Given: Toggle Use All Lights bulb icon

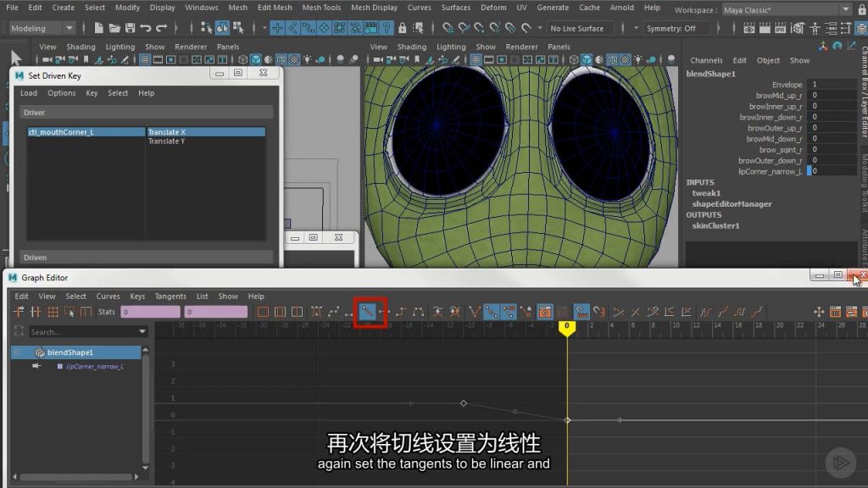Looking at the screenshot, I should click(x=307, y=59).
